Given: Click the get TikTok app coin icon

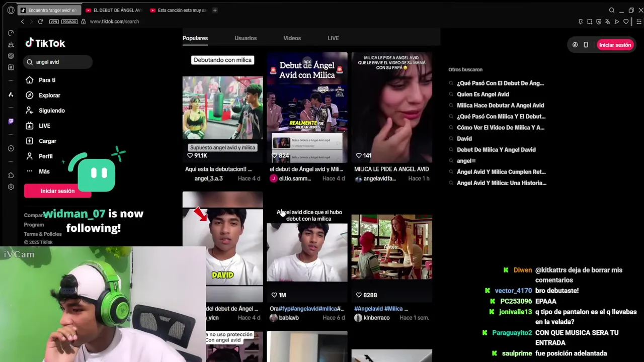Looking at the screenshot, I should click(575, 45).
